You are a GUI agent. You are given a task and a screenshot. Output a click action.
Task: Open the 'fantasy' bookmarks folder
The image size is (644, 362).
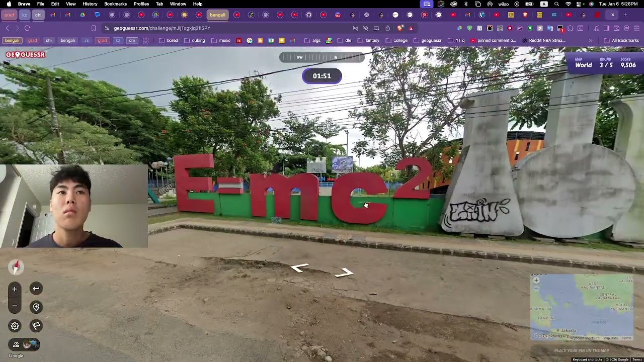pyautogui.click(x=368, y=40)
